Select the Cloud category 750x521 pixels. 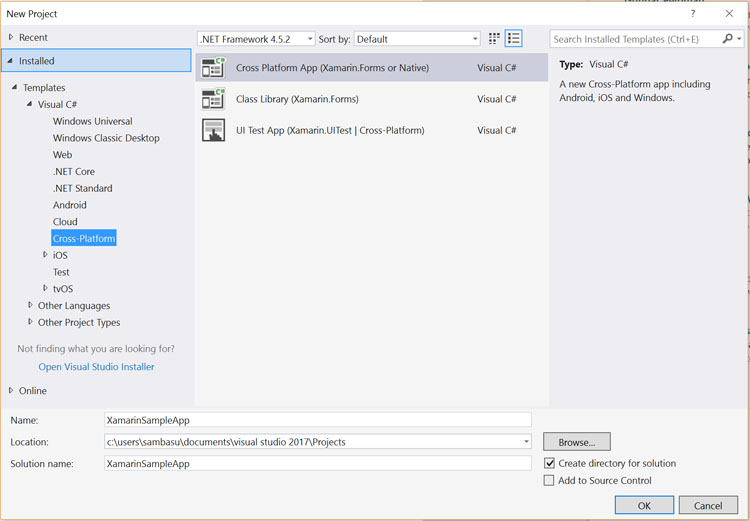click(x=65, y=222)
